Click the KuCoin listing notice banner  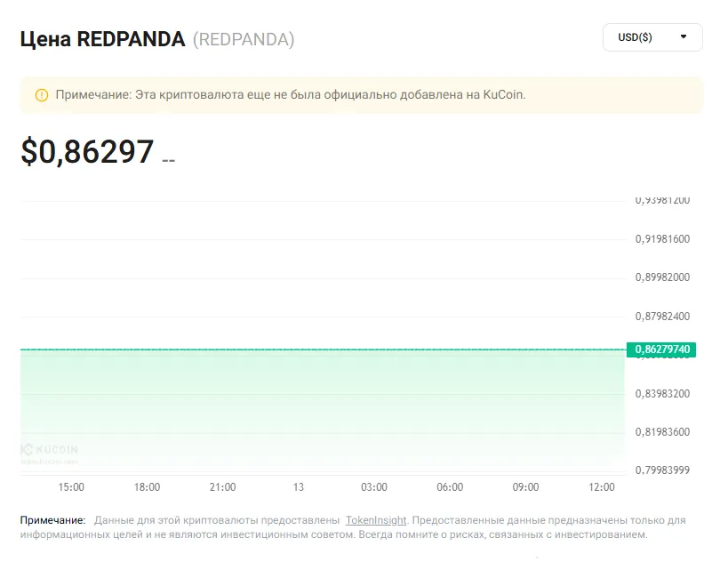pyautogui.click(x=362, y=95)
